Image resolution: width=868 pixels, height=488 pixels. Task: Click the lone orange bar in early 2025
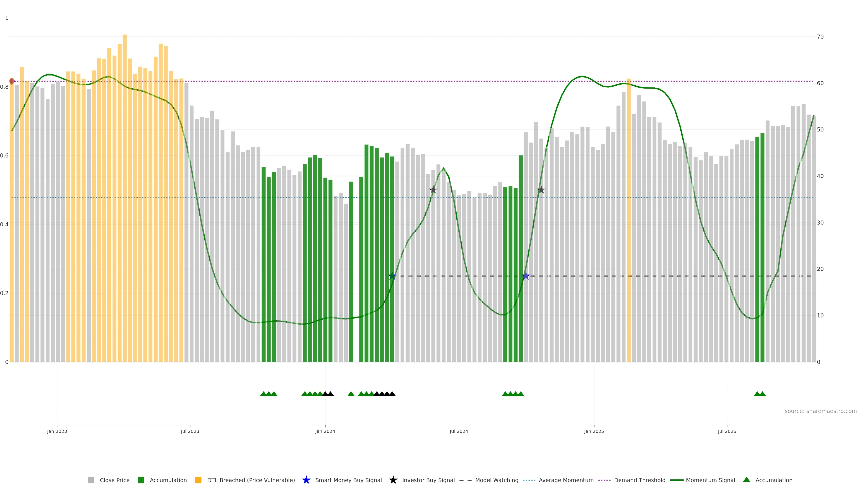point(628,219)
